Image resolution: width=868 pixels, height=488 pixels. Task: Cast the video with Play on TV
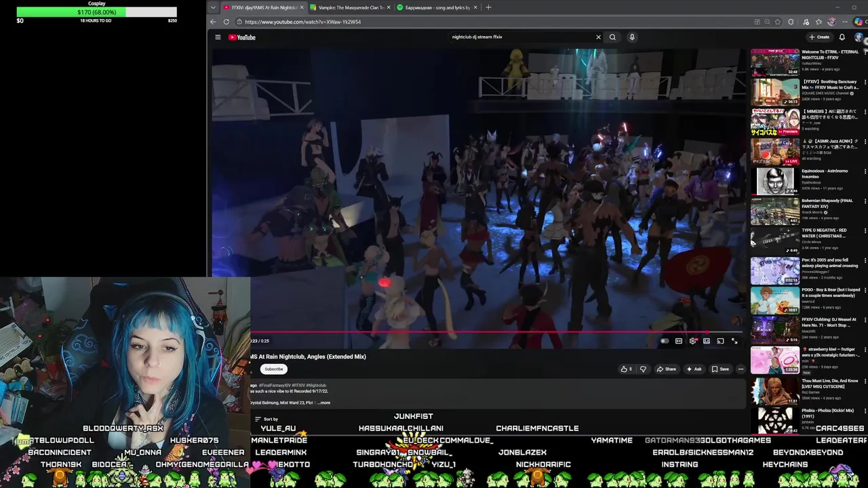[x=720, y=341]
